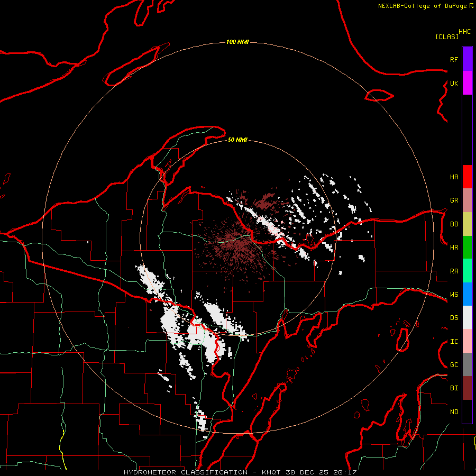Click the UK legend label

pyautogui.click(x=454, y=83)
